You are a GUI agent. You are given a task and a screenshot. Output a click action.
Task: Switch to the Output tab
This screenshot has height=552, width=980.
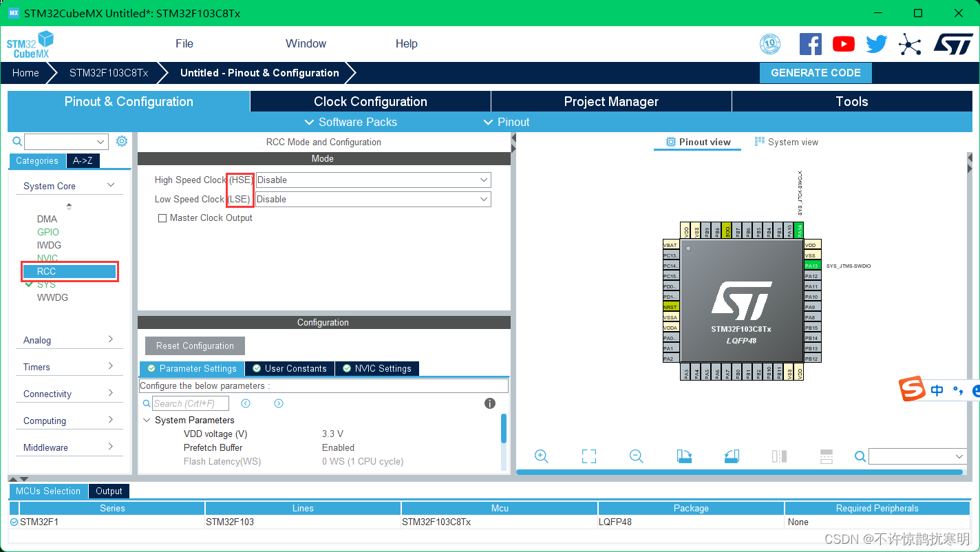(x=109, y=491)
